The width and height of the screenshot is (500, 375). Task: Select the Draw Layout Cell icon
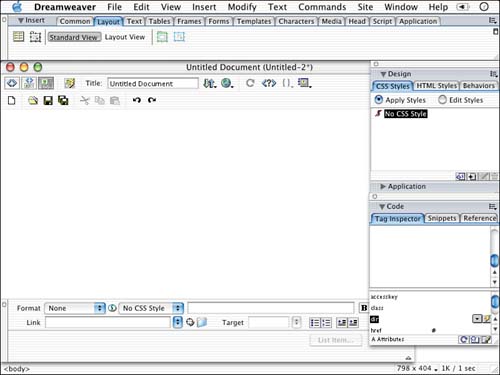pyautogui.click(x=179, y=37)
